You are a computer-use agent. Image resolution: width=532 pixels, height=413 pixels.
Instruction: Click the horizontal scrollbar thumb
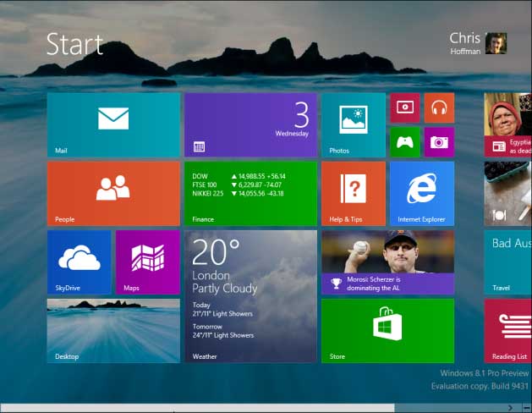click(x=197, y=408)
